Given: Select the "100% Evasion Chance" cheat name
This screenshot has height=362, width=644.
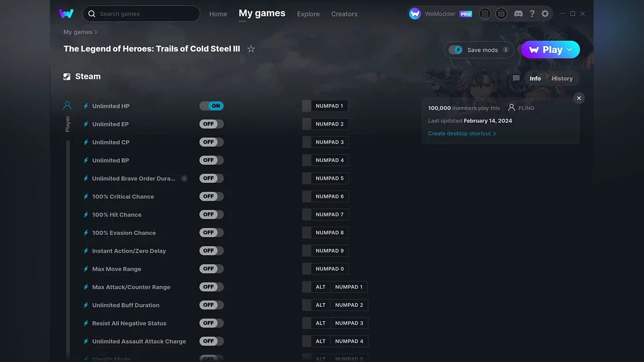Looking at the screenshot, I should pos(124,233).
